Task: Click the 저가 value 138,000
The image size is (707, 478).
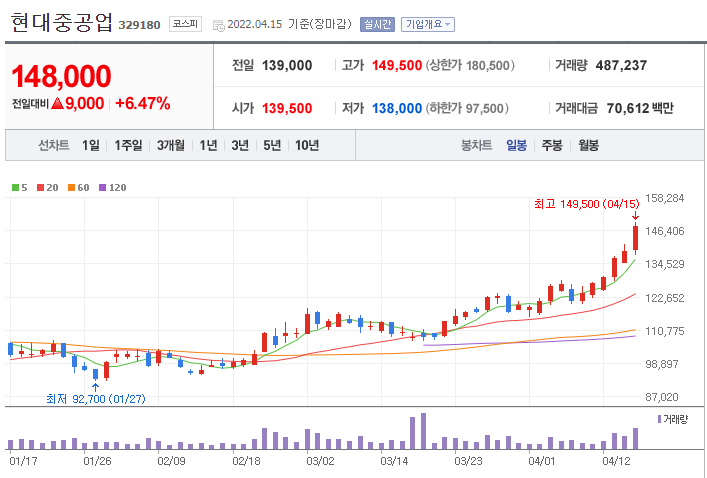Action: (x=397, y=108)
